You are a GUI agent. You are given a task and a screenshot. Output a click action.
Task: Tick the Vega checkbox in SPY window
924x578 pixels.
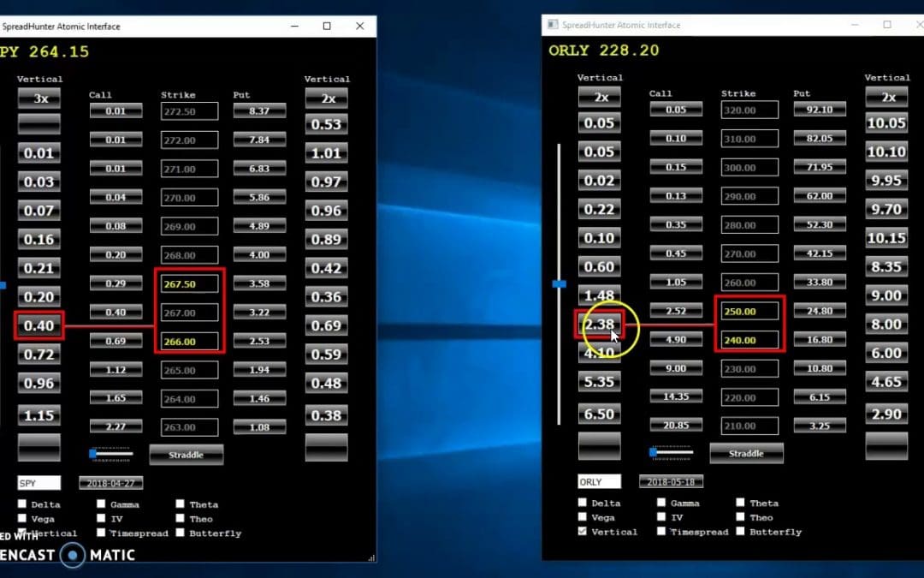coord(22,518)
